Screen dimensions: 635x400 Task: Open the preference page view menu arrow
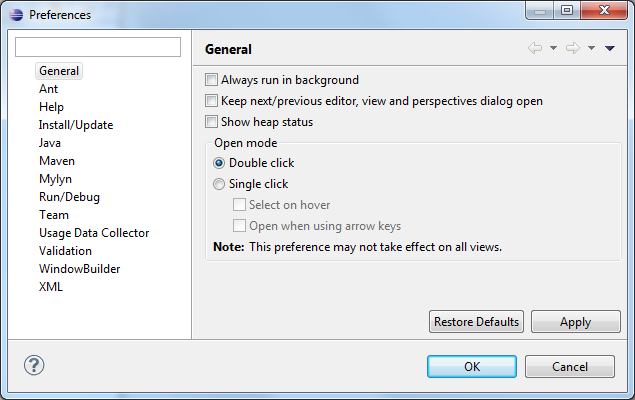tap(610, 49)
